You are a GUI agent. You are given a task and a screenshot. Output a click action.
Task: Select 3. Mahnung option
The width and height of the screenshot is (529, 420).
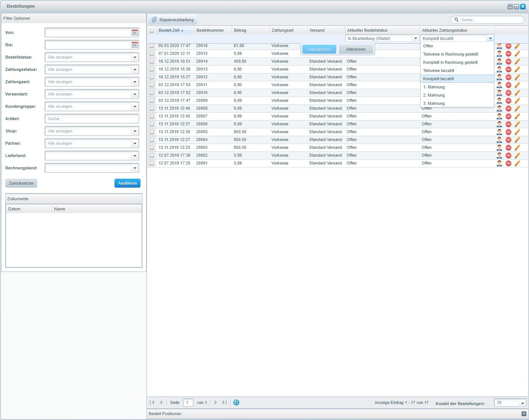[457, 103]
